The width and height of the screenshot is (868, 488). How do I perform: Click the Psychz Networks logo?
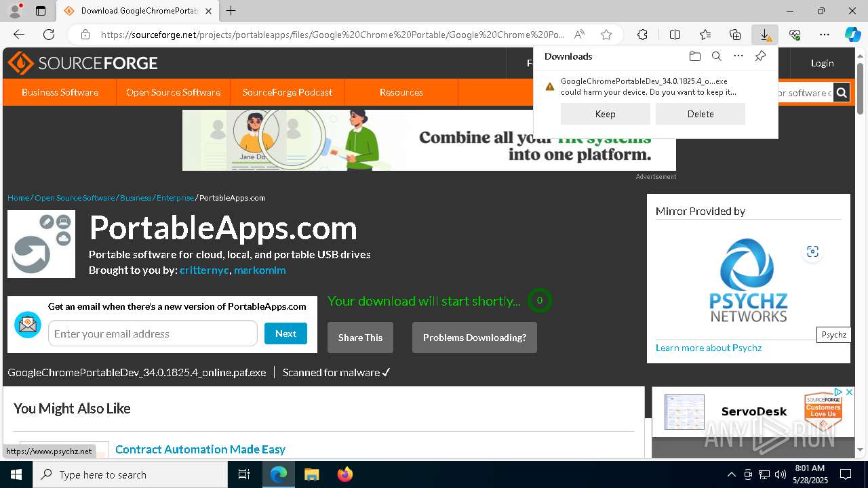point(748,280)
